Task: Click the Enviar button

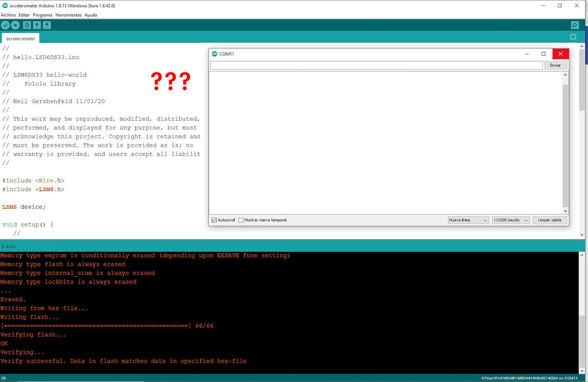Action: [556, 65]
